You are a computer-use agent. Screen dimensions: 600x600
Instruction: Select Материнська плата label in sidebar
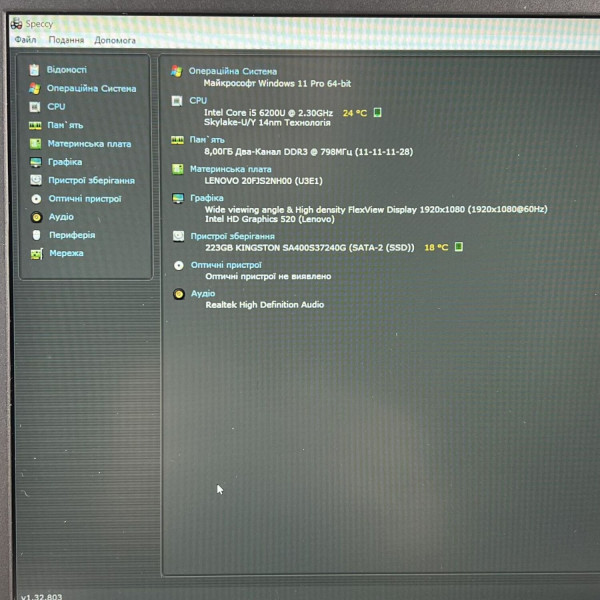pyautogui.click(x=89, y=144)
